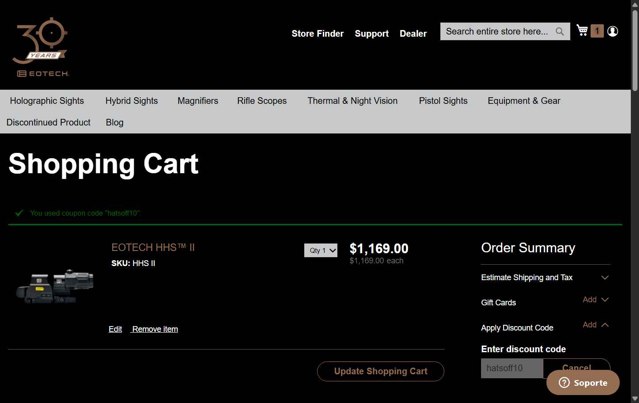Click the page vertical scrollbar
The width and height of the screenshot is (639, 403).
635,49
